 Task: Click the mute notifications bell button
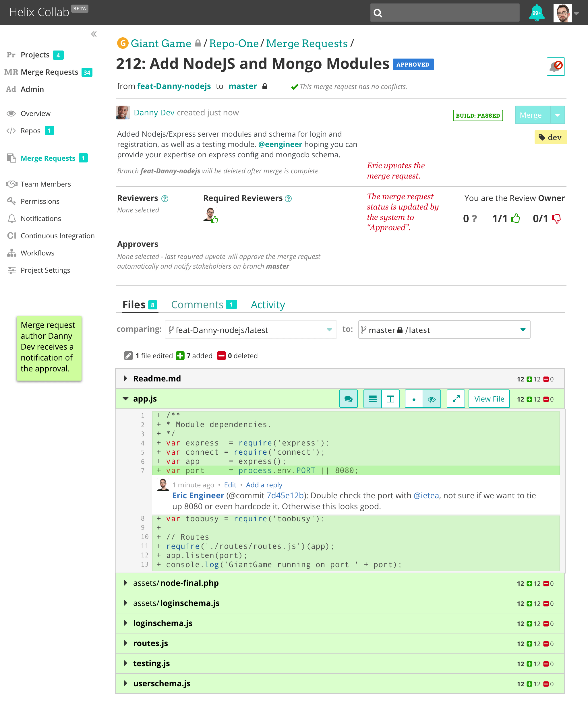point(555,66)
